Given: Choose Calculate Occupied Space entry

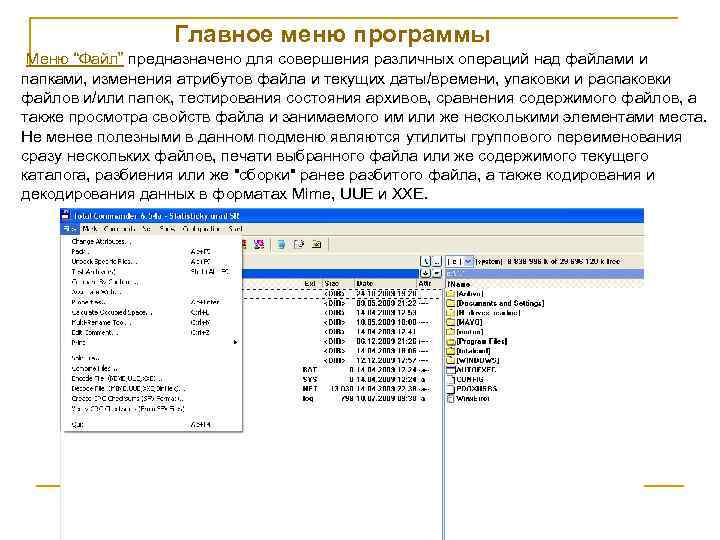Looking at the screenshot, I should tap(152, 312).
